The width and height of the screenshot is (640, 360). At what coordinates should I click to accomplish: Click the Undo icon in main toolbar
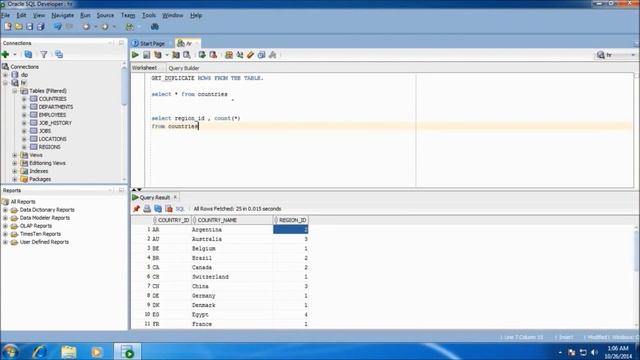point(58,27)
